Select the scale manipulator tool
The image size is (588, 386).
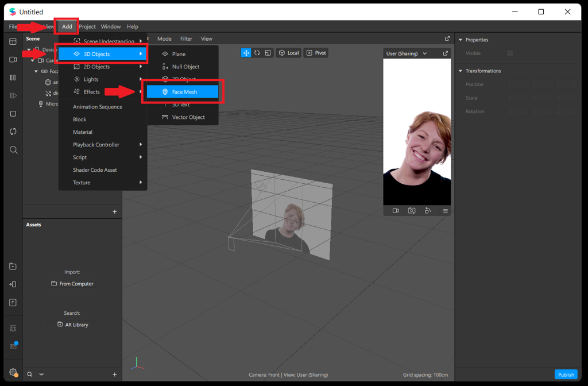coord(268,53)
